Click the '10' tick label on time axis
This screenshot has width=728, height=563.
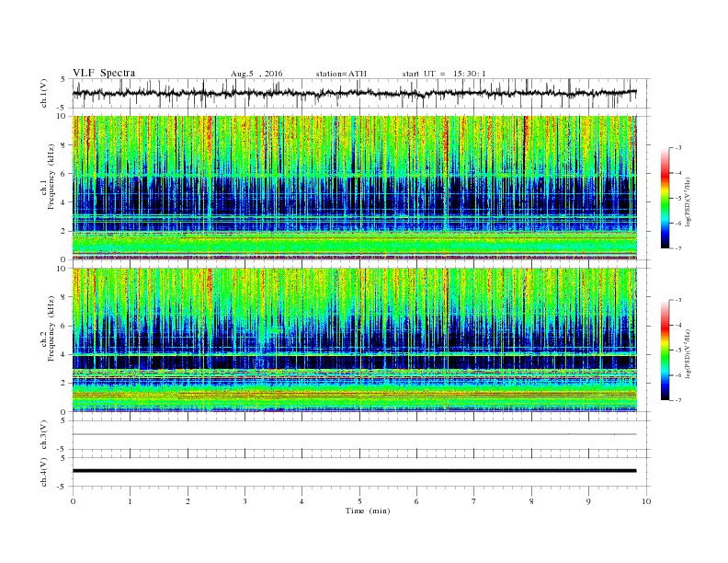click(646, 501)
